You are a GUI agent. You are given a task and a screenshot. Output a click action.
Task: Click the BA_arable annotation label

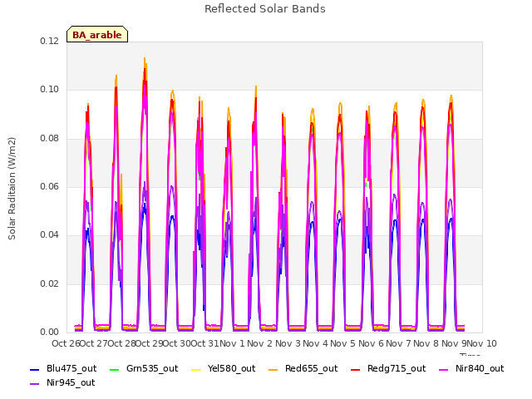tap(97, 34)
